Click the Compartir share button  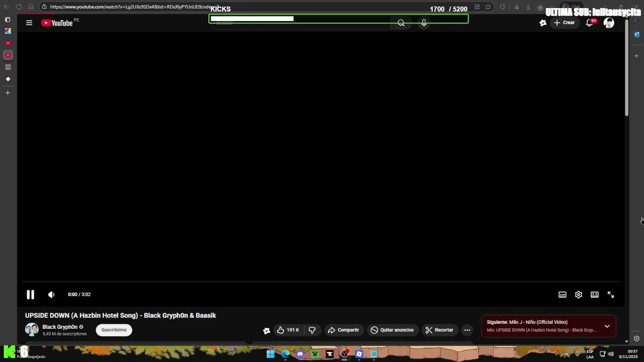(x=343, y=330)
